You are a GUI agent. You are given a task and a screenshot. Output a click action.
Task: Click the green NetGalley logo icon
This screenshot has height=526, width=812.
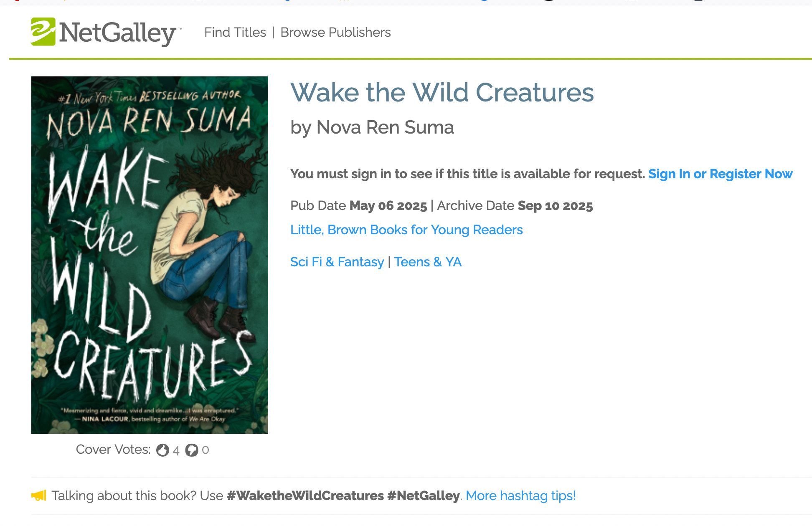(43, 32)
